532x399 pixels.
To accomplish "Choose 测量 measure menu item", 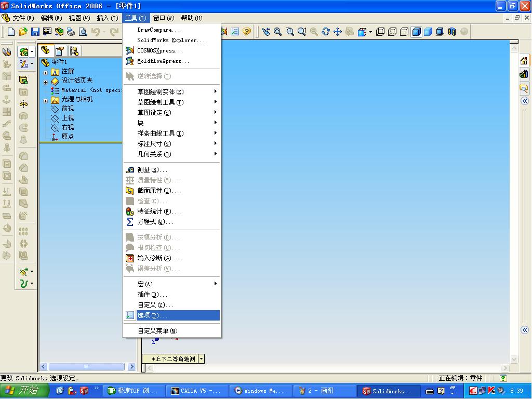I will point(172,170).
